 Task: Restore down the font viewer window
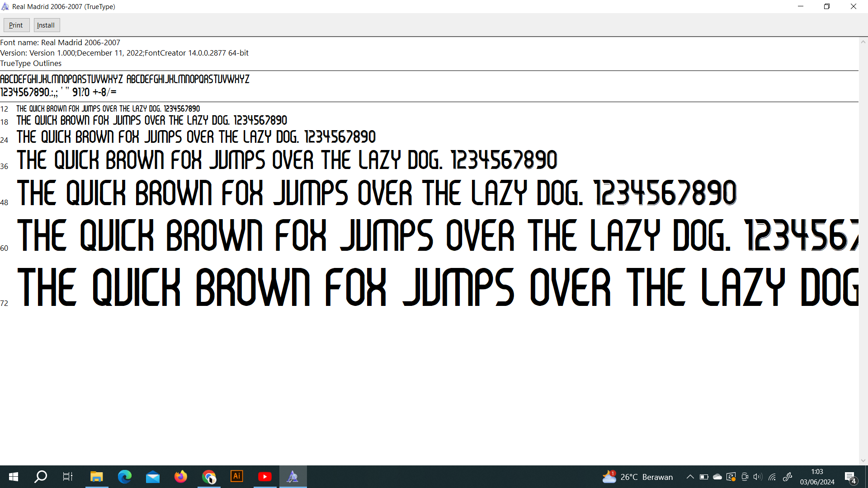click(x=827, y=6)
